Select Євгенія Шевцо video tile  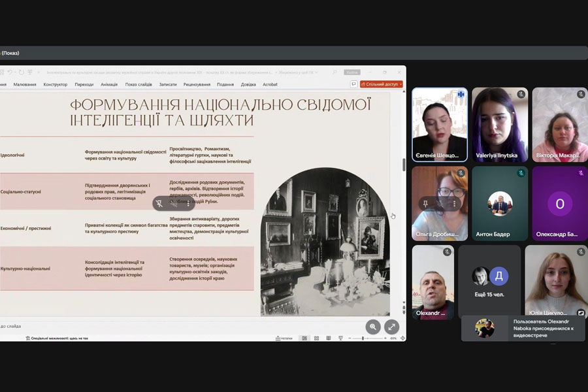tap(440, 125)
